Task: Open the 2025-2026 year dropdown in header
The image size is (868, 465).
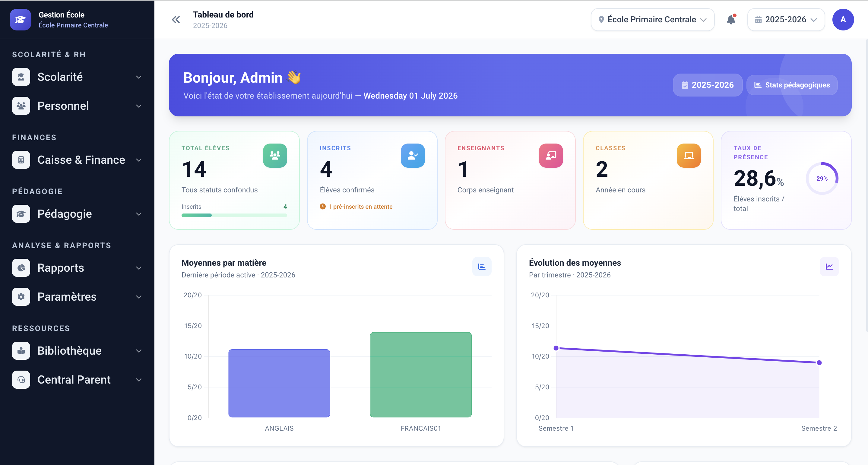Action: click(x=786, y=20)
